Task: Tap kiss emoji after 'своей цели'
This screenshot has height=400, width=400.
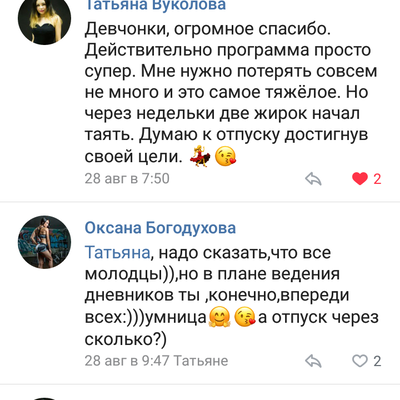Action: (226, 157)
